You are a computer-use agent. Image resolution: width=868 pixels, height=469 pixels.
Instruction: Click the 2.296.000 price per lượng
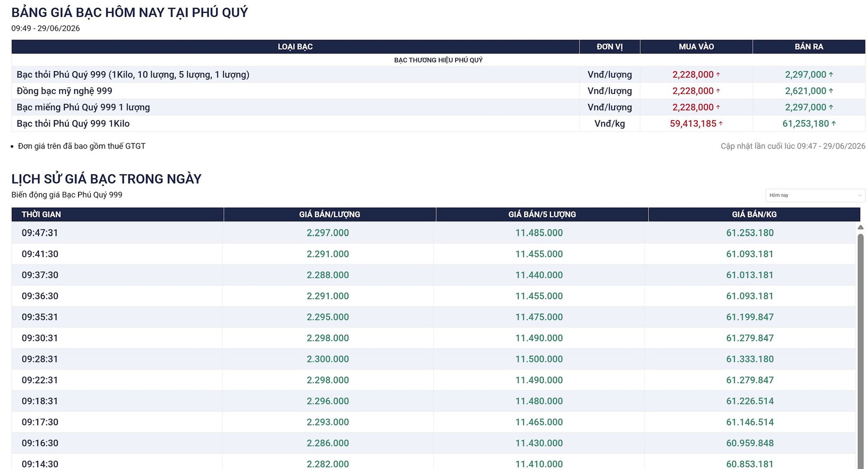pos(328,401)
